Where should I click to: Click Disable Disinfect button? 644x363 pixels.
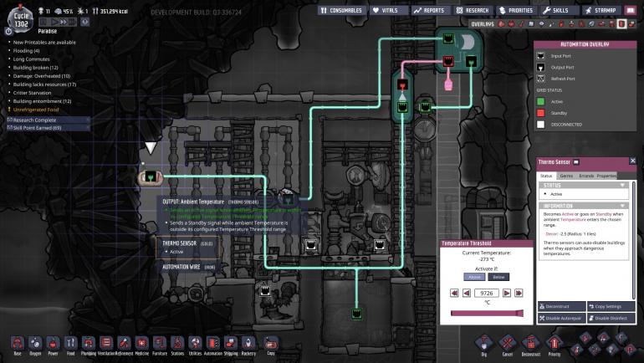[611, 318]
